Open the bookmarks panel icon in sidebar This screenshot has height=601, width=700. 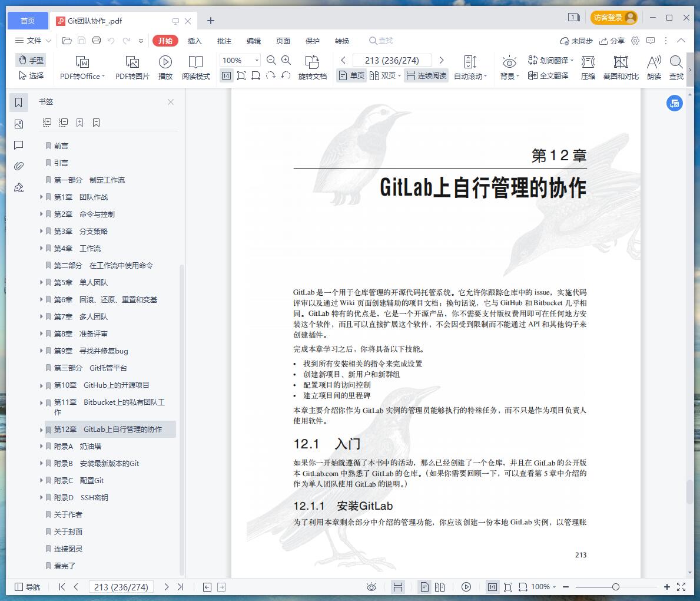click(x=19, y=103)
